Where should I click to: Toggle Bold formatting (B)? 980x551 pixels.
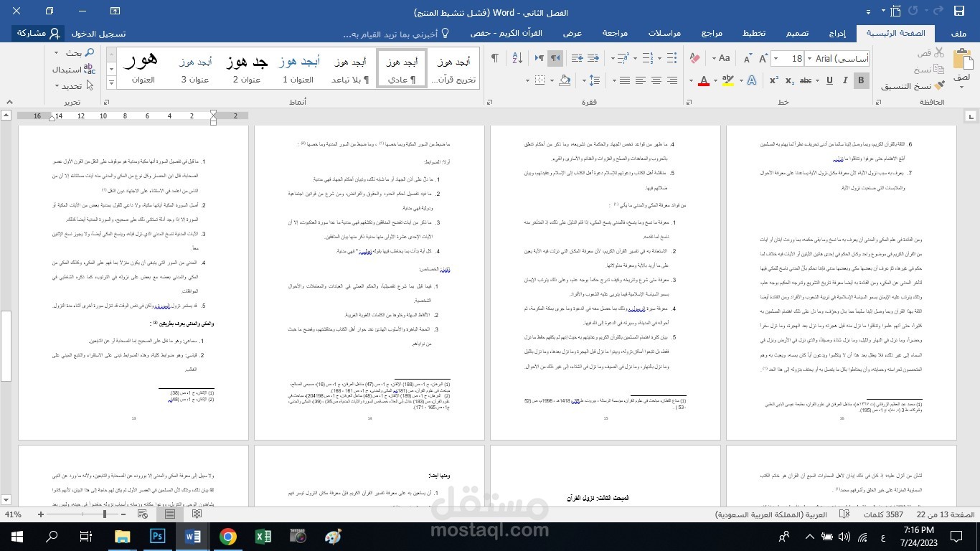861,80
